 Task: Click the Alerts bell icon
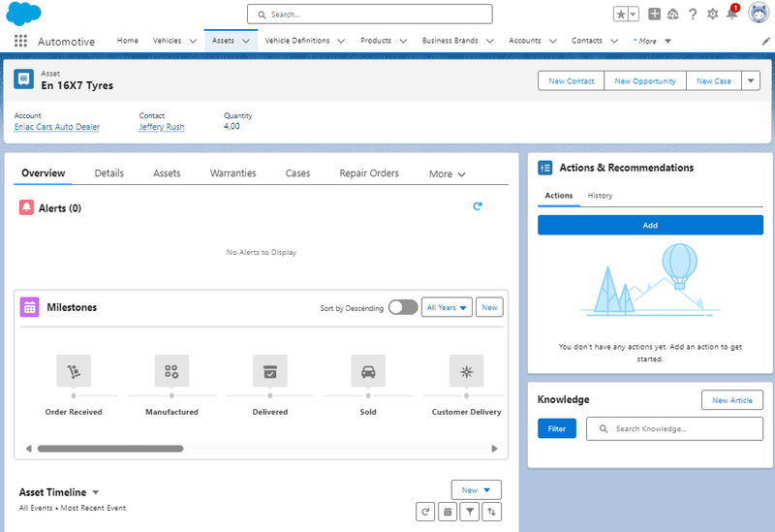(26, 207)
